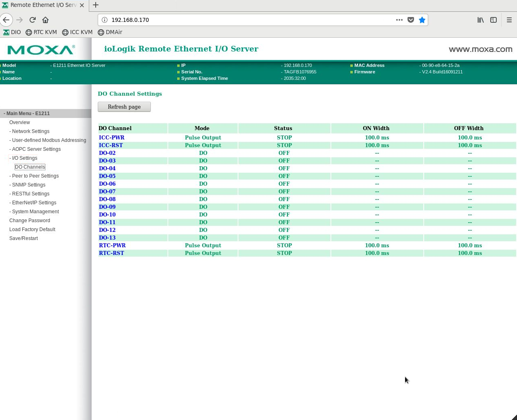The height and width of the screenshot is (420, 517).
Task: Open the DO-02 channel link
Action: tap(107, 153)
